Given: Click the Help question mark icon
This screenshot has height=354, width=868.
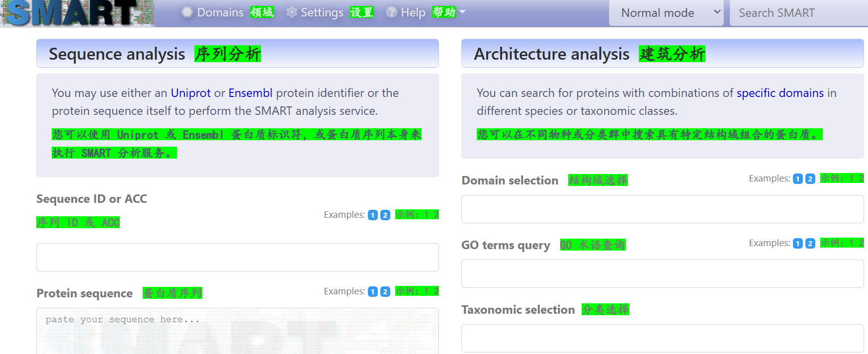Looking at the screenshot, I should pos(392,12).
